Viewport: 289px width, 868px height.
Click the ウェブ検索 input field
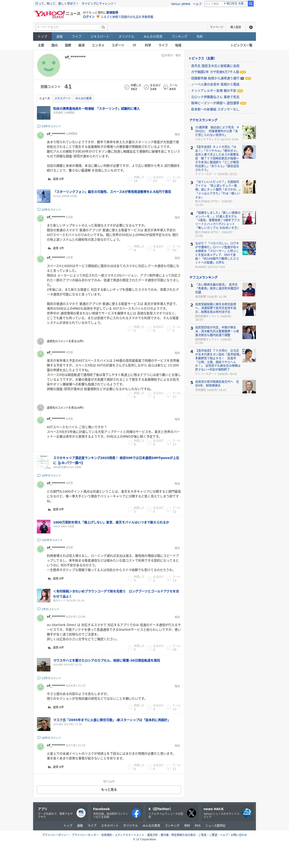point(213,4)
